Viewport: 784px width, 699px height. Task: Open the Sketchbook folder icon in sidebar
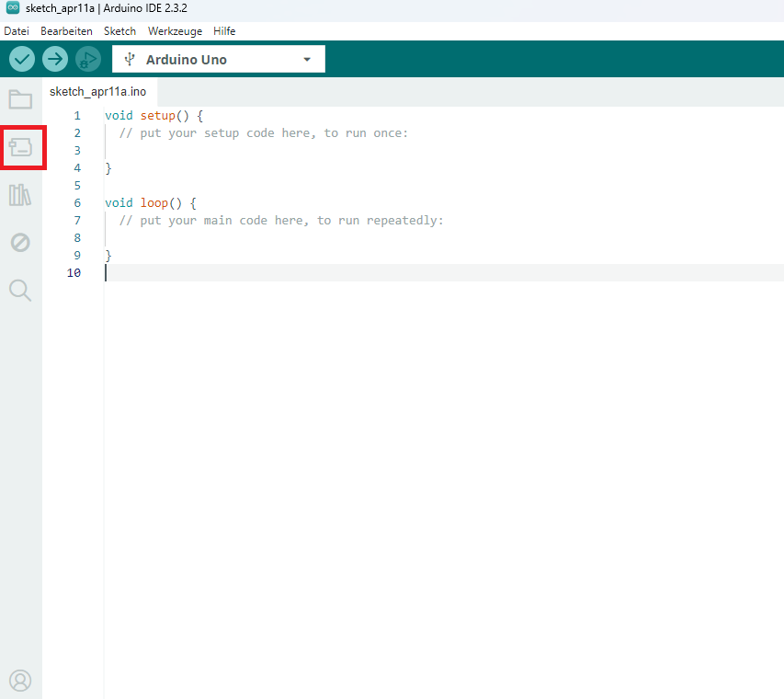coord(20,99)
